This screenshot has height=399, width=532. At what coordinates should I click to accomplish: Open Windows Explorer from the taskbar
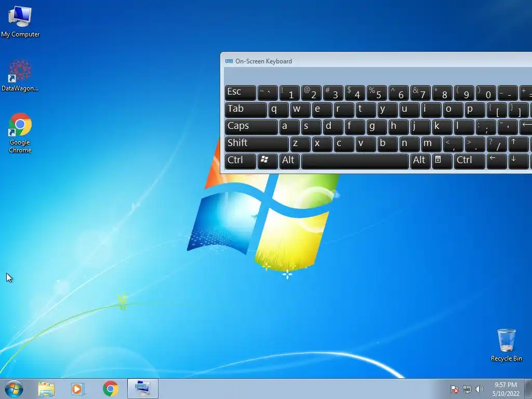click(x=46, y=389)
